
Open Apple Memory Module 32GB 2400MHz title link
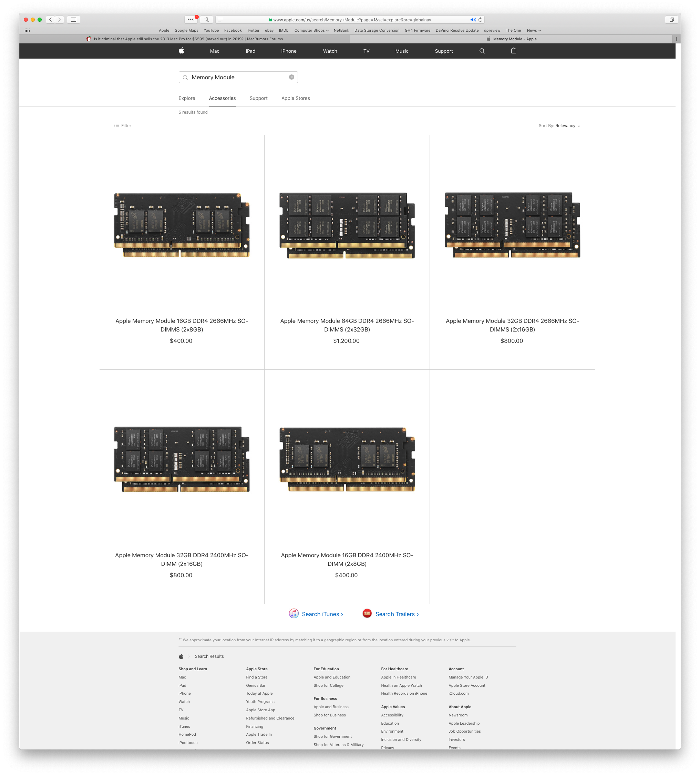coord(182,559)
